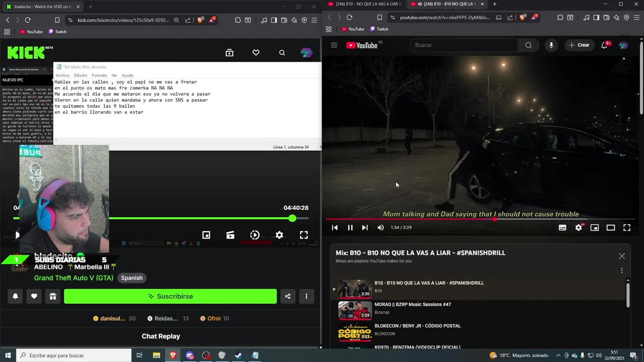The height and width of the screenshot is (362, 644).
Task: Open the YouTube 'Crear' button
Action: pyautogui.click(x=579, y=45)
